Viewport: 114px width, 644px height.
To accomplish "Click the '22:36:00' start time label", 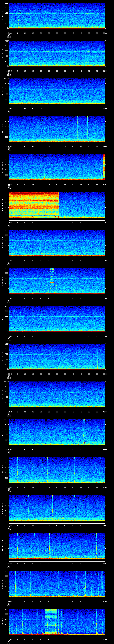I will pyautogui.click(x=9, y=298).
